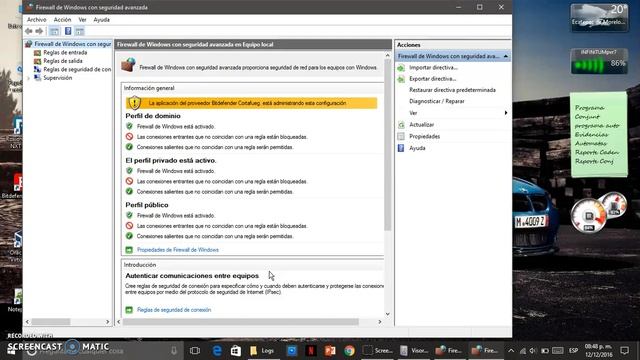The image size is (640, 360).
Task: Click the center pane scroll up arrow
Action: (387, 55)
